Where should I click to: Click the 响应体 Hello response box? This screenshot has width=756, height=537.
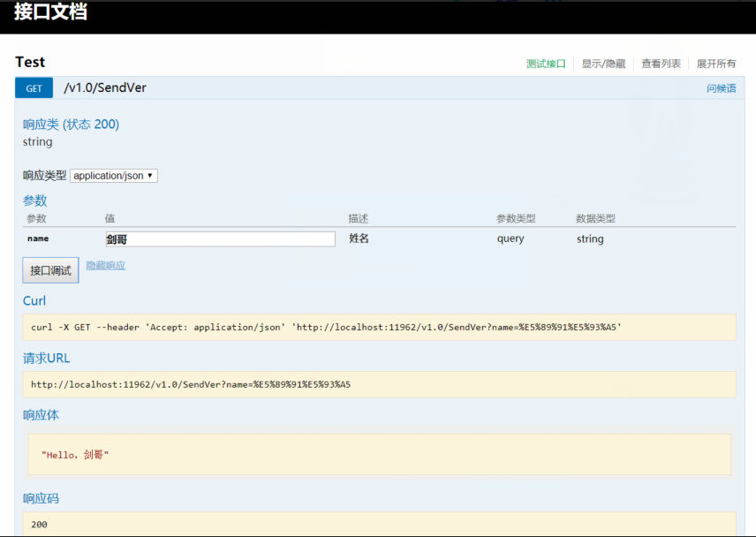pyautogui.click(x=380, y=454)
